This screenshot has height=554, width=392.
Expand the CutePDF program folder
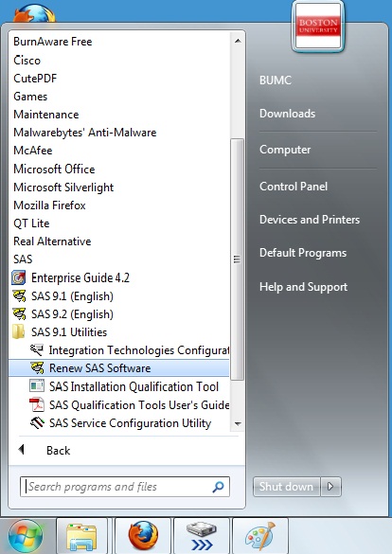(35, 78)
